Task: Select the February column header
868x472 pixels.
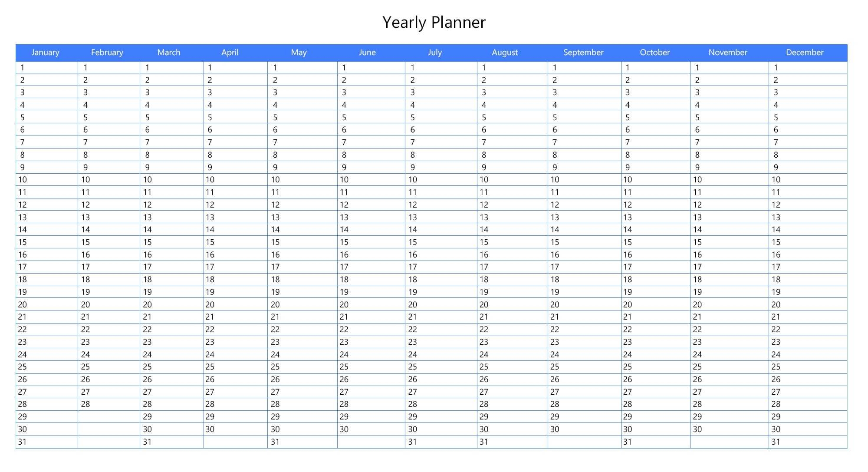Action: tap(107, 53)
